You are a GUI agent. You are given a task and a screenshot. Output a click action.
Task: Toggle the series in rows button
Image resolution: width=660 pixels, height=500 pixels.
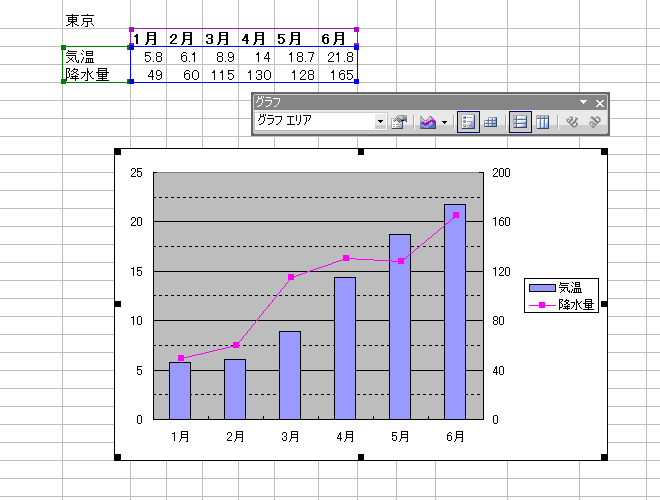pos(519,122)
